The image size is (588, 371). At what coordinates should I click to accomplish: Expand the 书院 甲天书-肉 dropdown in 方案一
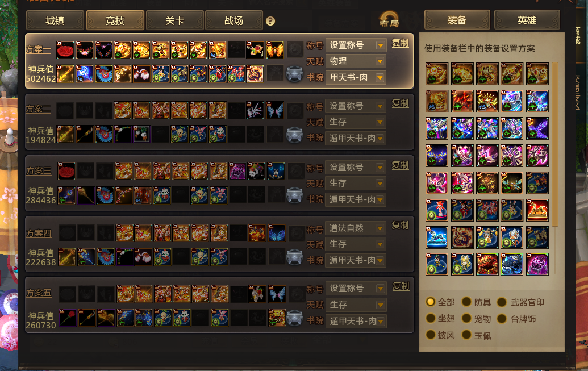[x=356, y=78]
